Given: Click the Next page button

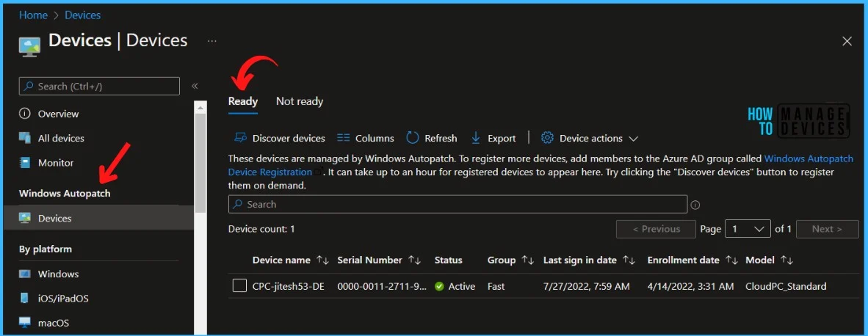Looking at the screenshot, I should [x=827, y=229].
